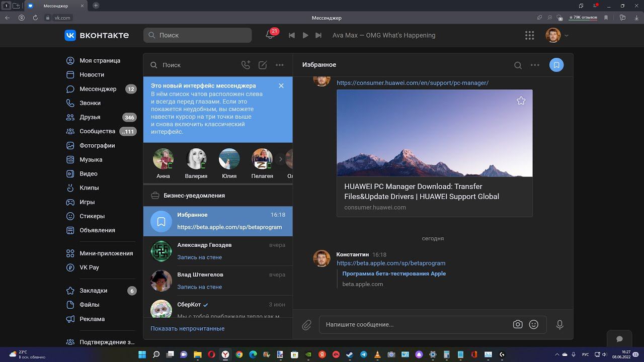Reload the browser page
This screenshot has width=644, height=362.
point(35,18)
